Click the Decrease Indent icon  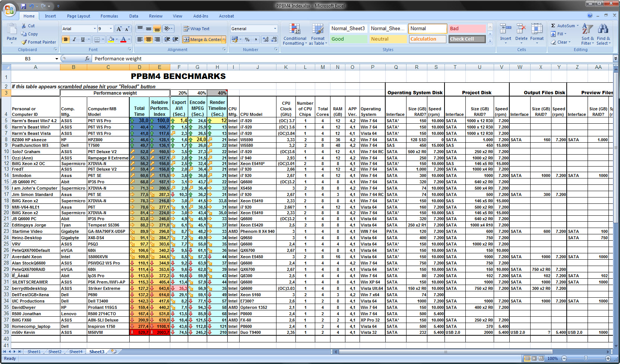point(167,39)
